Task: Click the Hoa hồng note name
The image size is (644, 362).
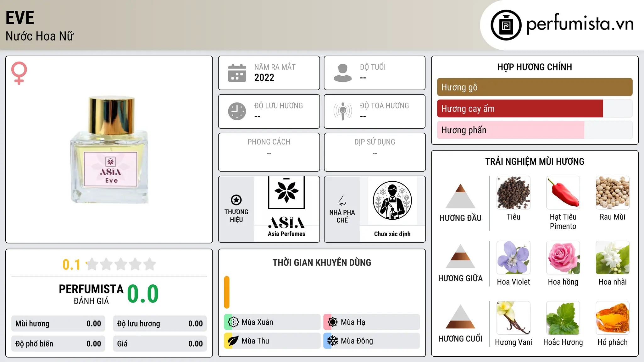Action: tap(563, 282)
